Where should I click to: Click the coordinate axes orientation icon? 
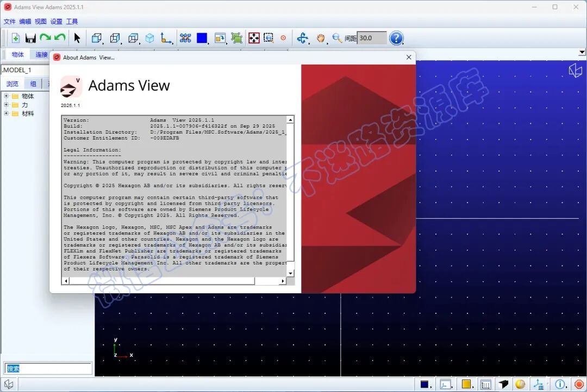[x=166, y=38]
